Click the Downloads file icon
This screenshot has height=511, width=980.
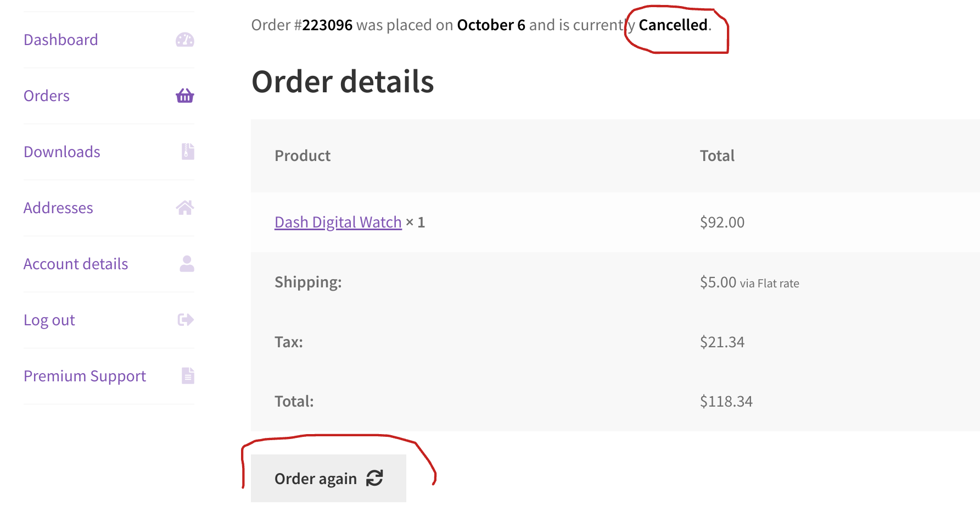pos(188,152)
